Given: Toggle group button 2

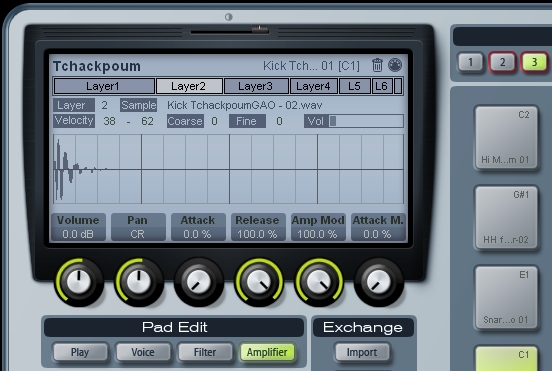Looking at the screenshot, I should pos(502,62).
